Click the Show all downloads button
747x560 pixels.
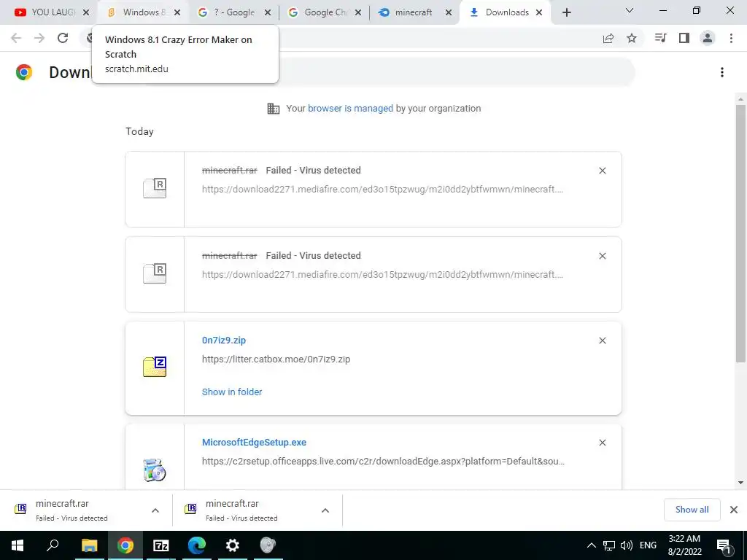pyautogui.click(x=692, y=510)
